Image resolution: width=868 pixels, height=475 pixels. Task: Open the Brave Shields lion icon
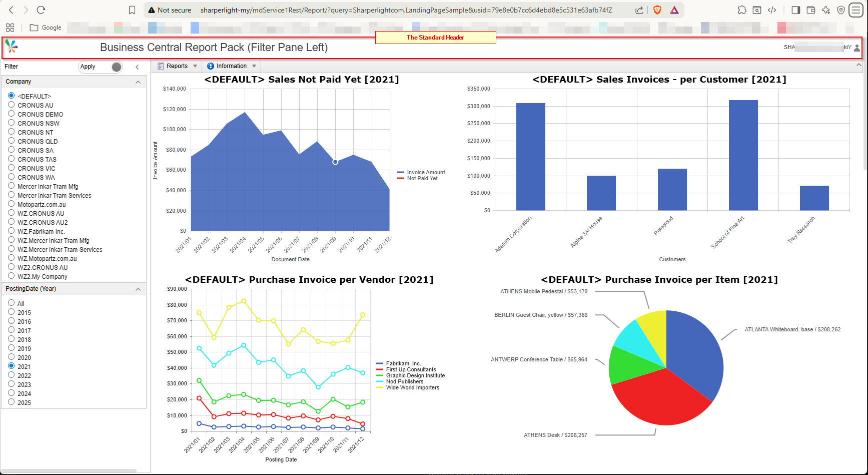pos(657,10)
